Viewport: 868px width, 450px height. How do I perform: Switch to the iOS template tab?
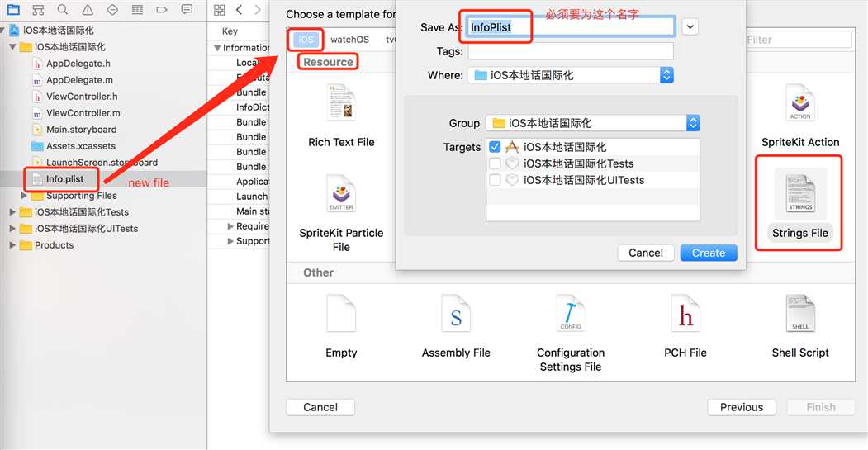click(306, 40)
